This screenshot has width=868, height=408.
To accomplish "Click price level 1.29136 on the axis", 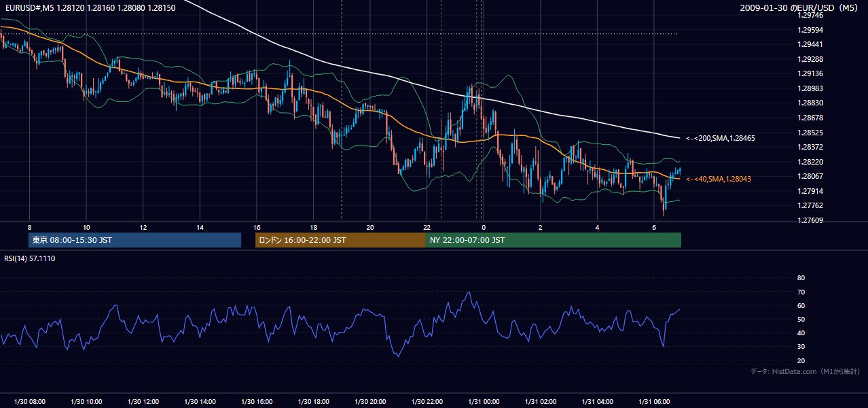I will tap(811, 73).
